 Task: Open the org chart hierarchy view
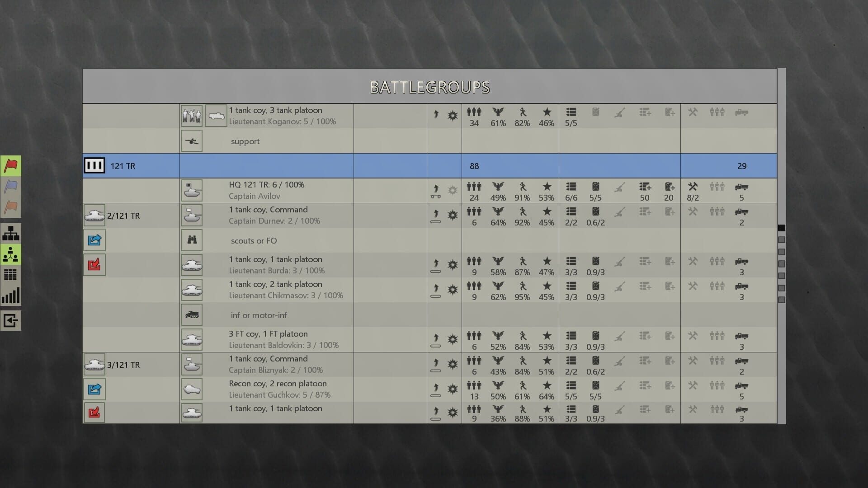pyautogui.click(x=10, y=233)
